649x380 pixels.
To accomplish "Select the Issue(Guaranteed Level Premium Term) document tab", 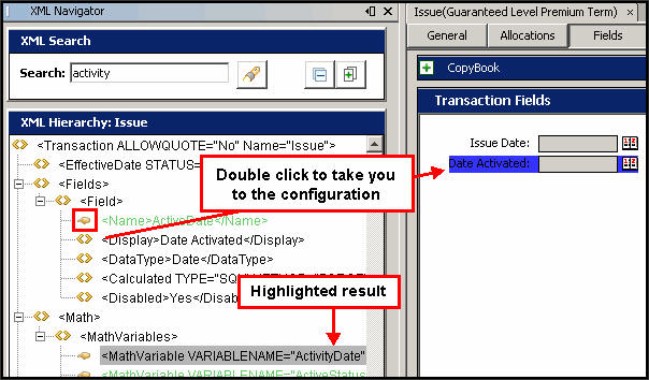I will tap(515, 12).
